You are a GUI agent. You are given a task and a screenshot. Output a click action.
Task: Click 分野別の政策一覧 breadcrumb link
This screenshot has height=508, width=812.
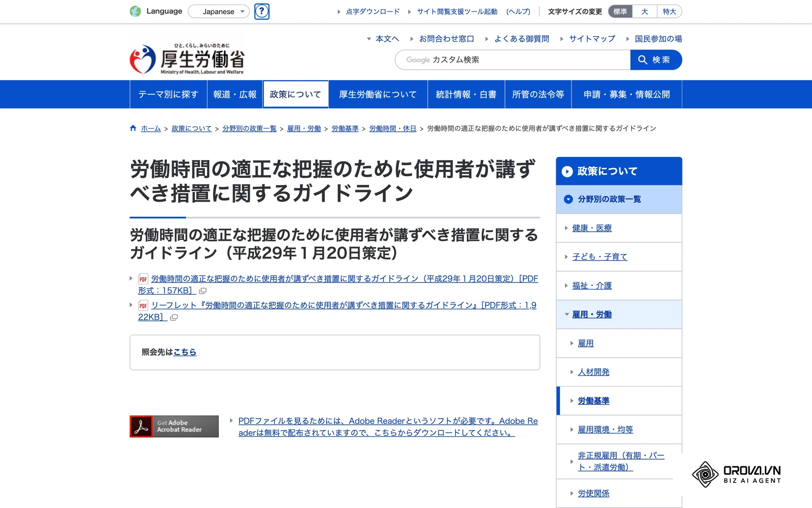[249, 129]
